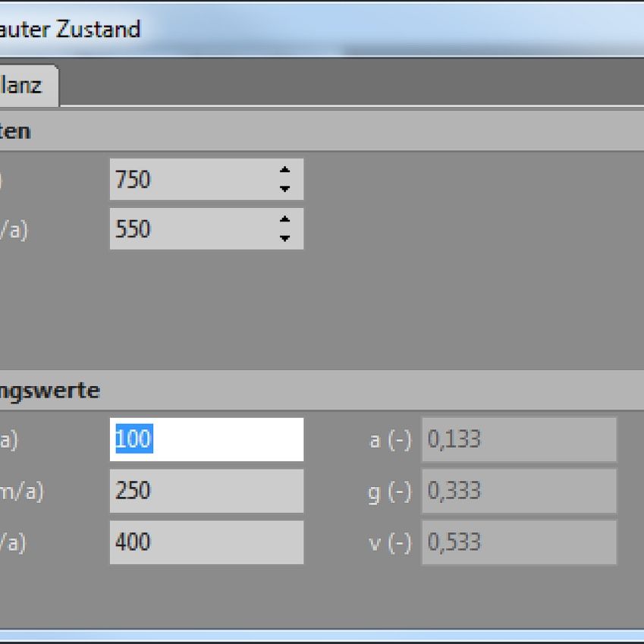Click the 'm/a)' label beside the 250 field
This screenshot has width=644, height=644.
21,492
